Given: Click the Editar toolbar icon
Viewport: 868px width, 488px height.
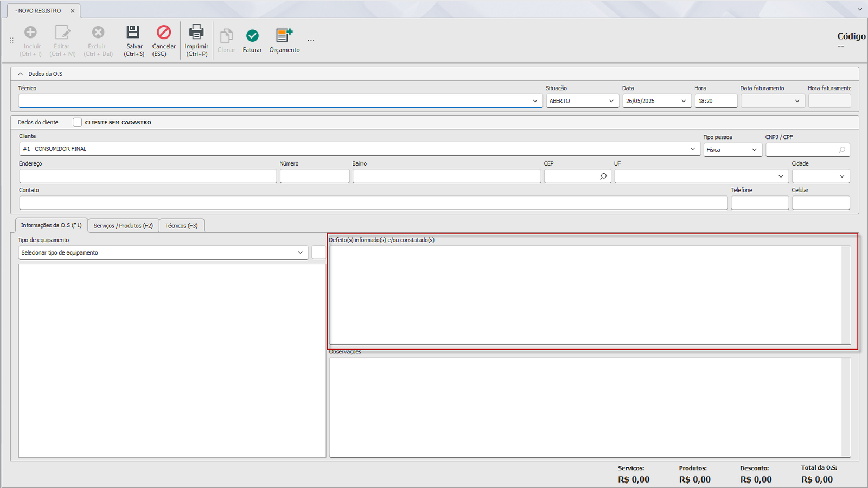Looking at the screenshot, I should (x=62, y=33).
